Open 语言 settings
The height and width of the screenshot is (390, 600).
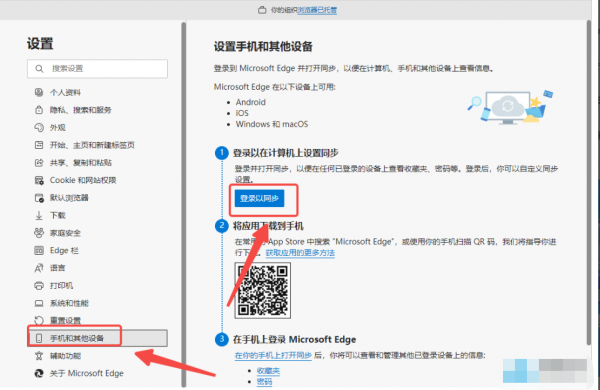click(x=57, y=268)
